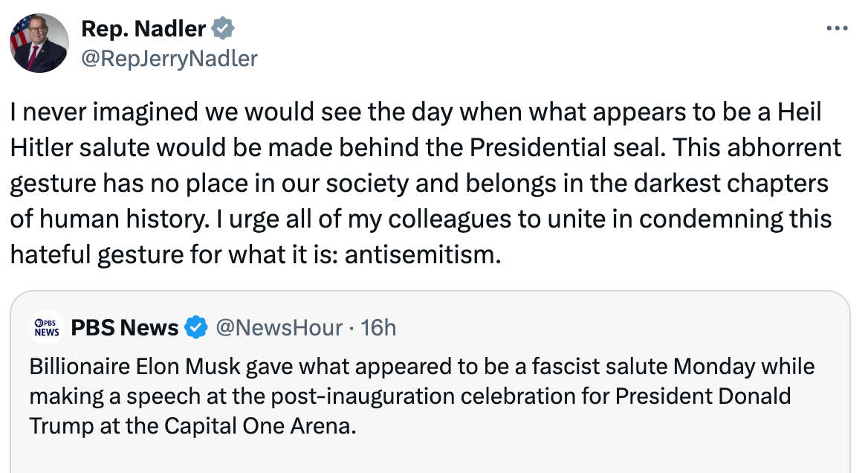Image resolution: width=868 pixels, height=473 pixels.
Task: Click the PBS News logo avatar
Action: pyautogui.click(x=46, y=328)
